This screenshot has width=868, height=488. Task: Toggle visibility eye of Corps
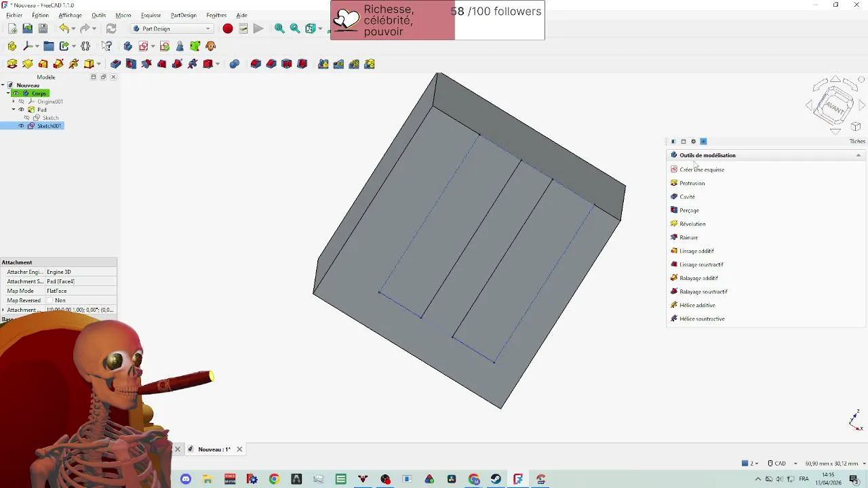click(x=16, y=94)
